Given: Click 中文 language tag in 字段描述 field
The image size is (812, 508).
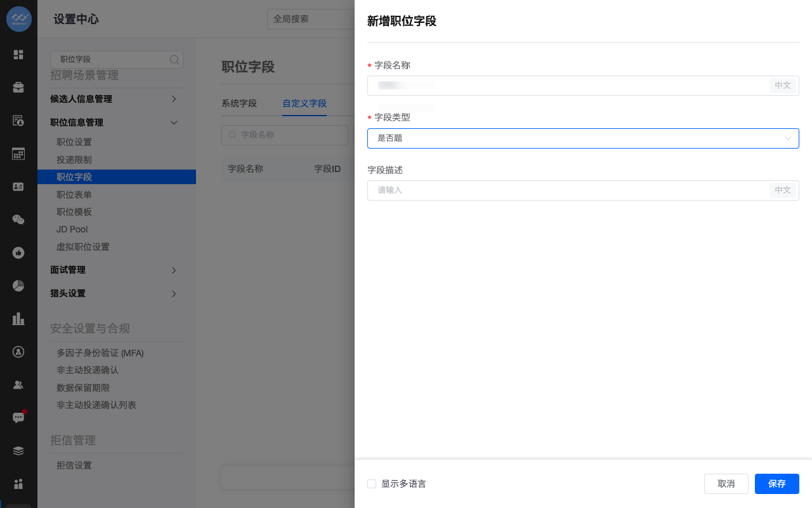Looking at the screenshot, I should click(783, 190).
